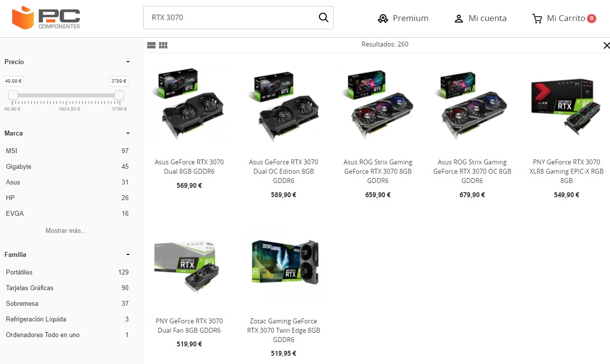Filter by Gigabyte brand
Viewport: 610px width, 364px height.
tap(67, 166)
